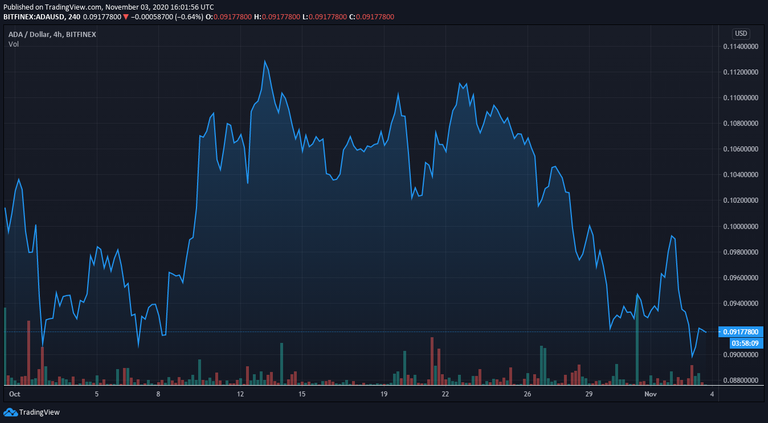Click the BITFINEX:ADAUSD symbol text
Screen dimensions: 768x423
click(x=32, y=17)
